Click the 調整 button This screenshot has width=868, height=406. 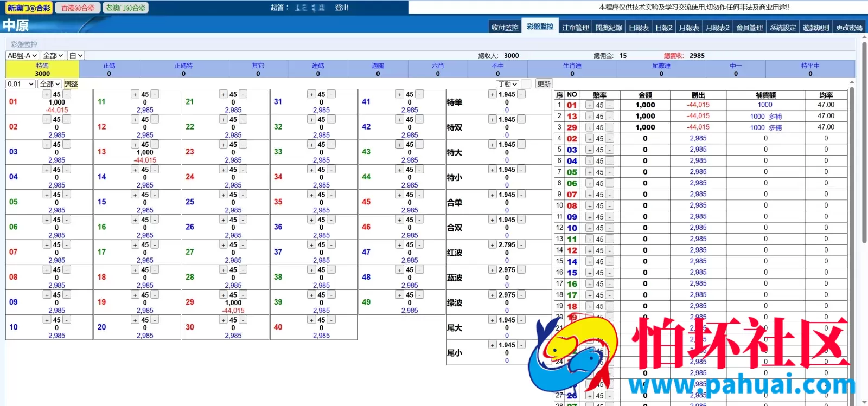pyautogui.click(x=71, y=84)
